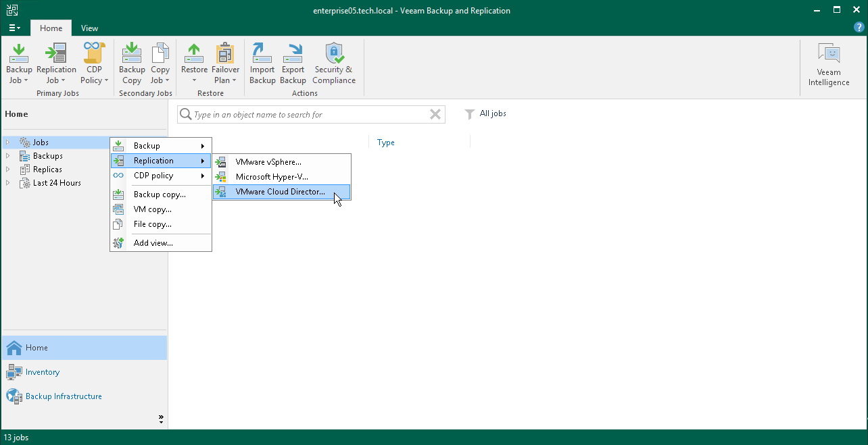Select the Replicas tree node
Screen dimensions: 868x445
pos(47,169)
